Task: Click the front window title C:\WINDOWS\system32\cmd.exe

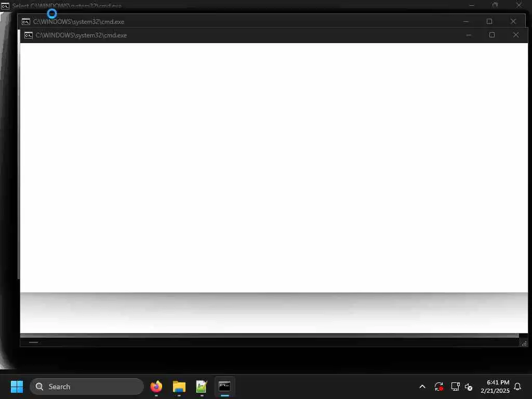Action: (x=81, y=35)
